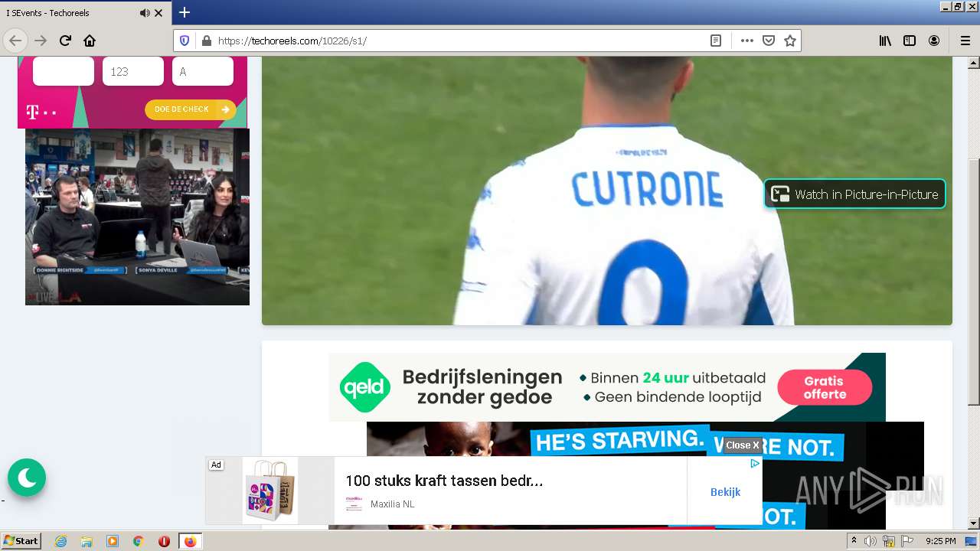Mute the SEvents tab audio

point(145,13)
